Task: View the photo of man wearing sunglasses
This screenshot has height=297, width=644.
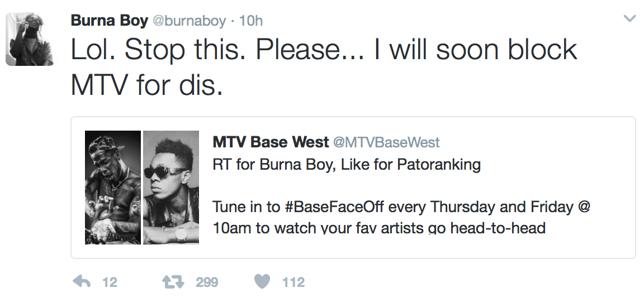Action: point(171,188)
